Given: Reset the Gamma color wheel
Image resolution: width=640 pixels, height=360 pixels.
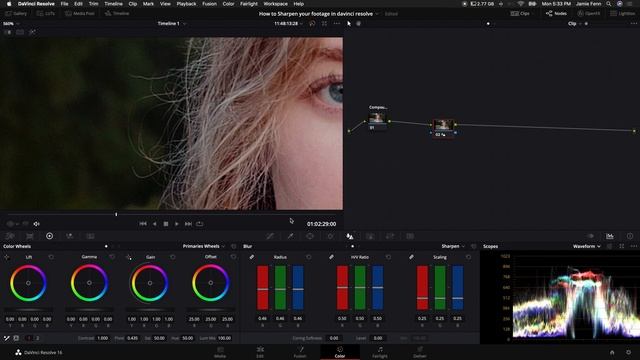Looking at the screenshot, I should pyautogui.click(x=112, y=257).
